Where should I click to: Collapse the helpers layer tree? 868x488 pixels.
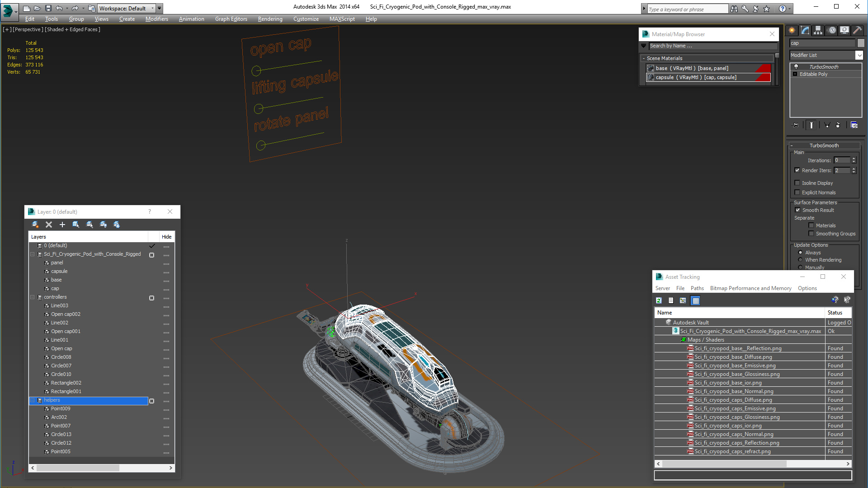[33, 400]
